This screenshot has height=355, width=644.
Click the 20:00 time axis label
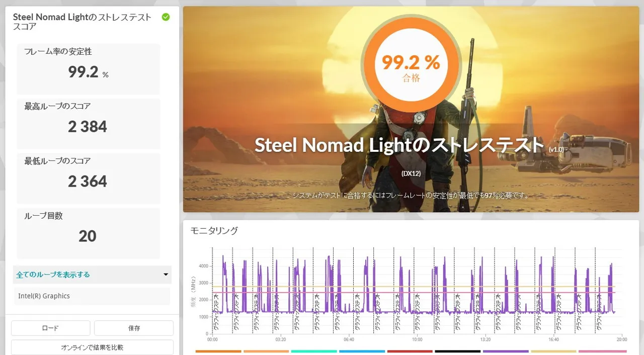pos(621,339)
